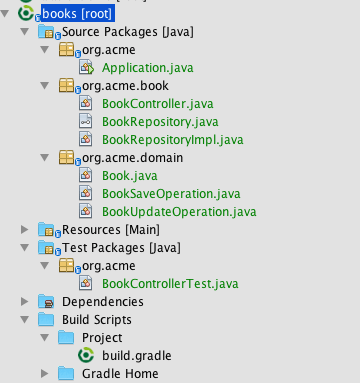Expand the Dependencies node
Image resolution: width=360 pixels, height=383 pixels.
(x=24, y=301)
